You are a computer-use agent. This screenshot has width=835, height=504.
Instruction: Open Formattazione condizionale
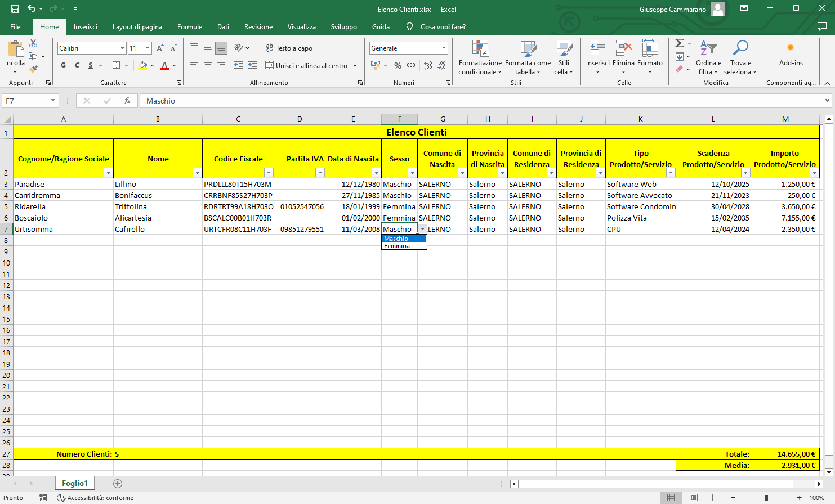point(480,57)
